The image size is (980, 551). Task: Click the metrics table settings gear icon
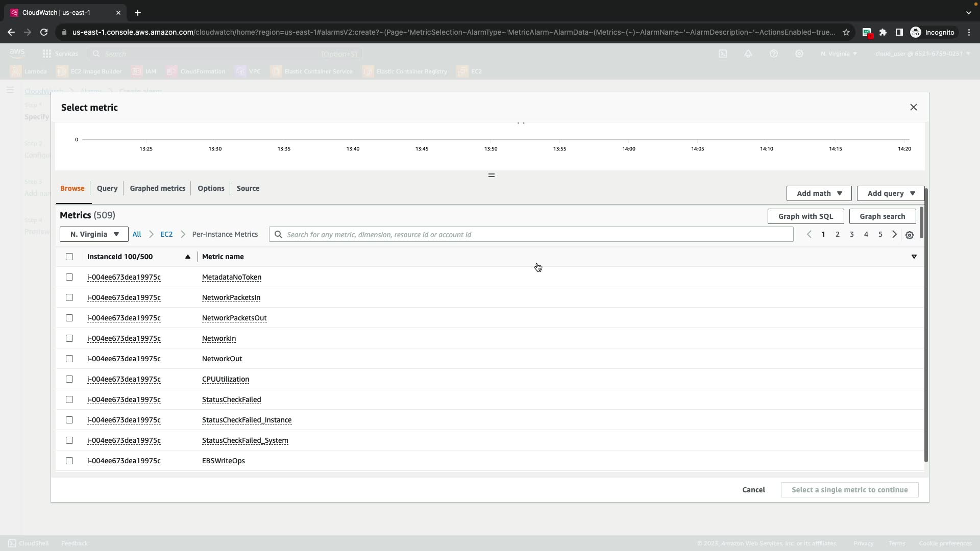909,235
